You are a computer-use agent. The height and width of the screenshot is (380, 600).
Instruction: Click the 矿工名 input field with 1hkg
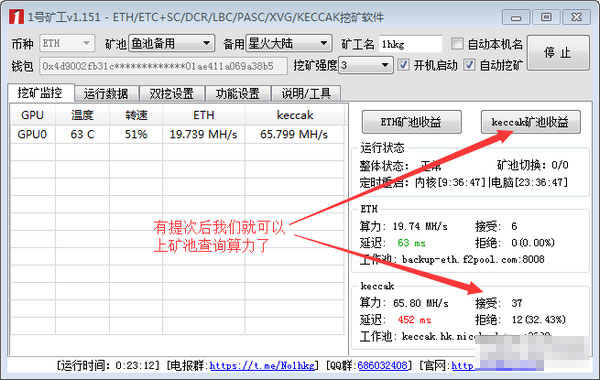point(411,44)
